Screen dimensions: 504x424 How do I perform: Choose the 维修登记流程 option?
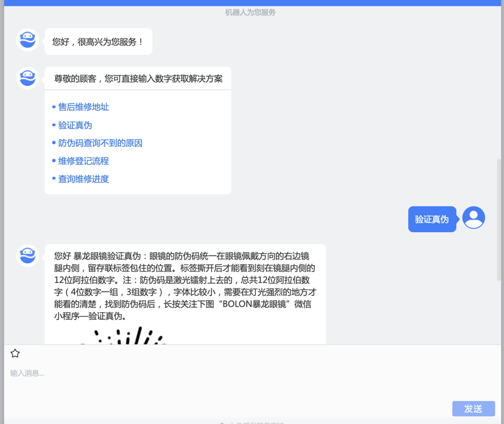pos(83,161)
